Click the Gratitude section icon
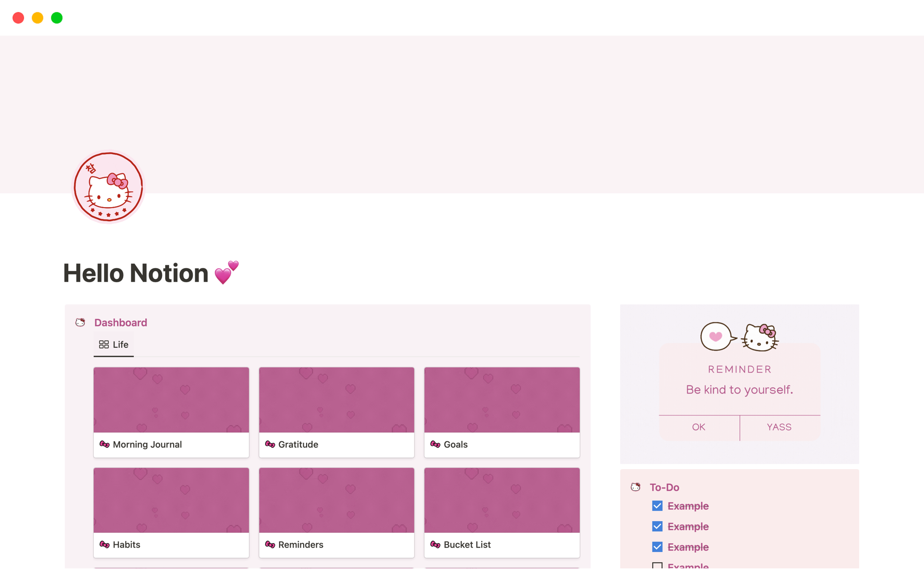Viewport: 924px width, 578px height. pyautogui.click(x=270, y=444)
